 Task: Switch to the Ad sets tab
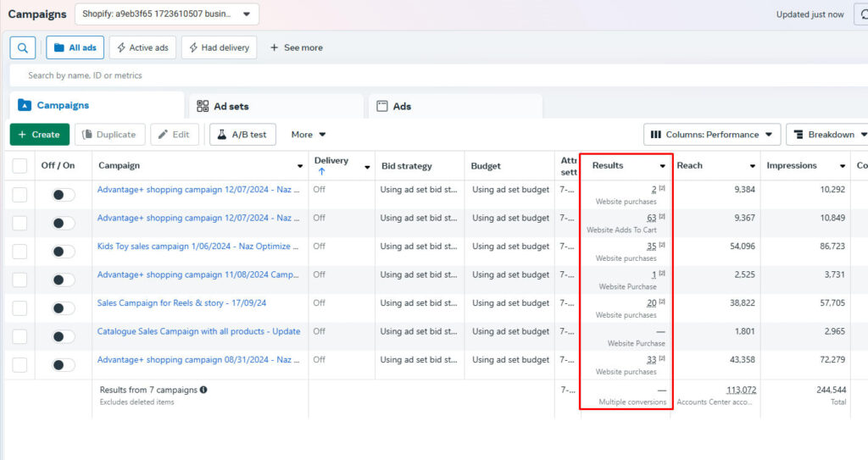[223, 107]
